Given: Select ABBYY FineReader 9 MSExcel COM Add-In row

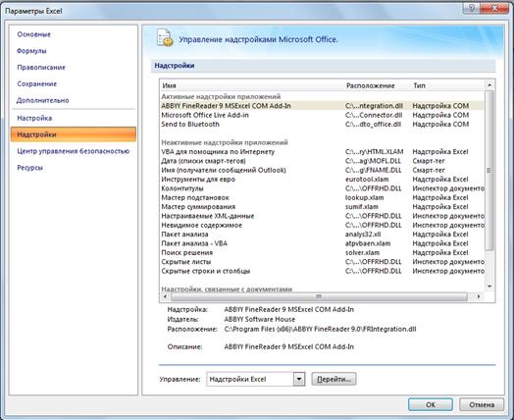Looking at the screenshot, I should [x=322, y=106].
